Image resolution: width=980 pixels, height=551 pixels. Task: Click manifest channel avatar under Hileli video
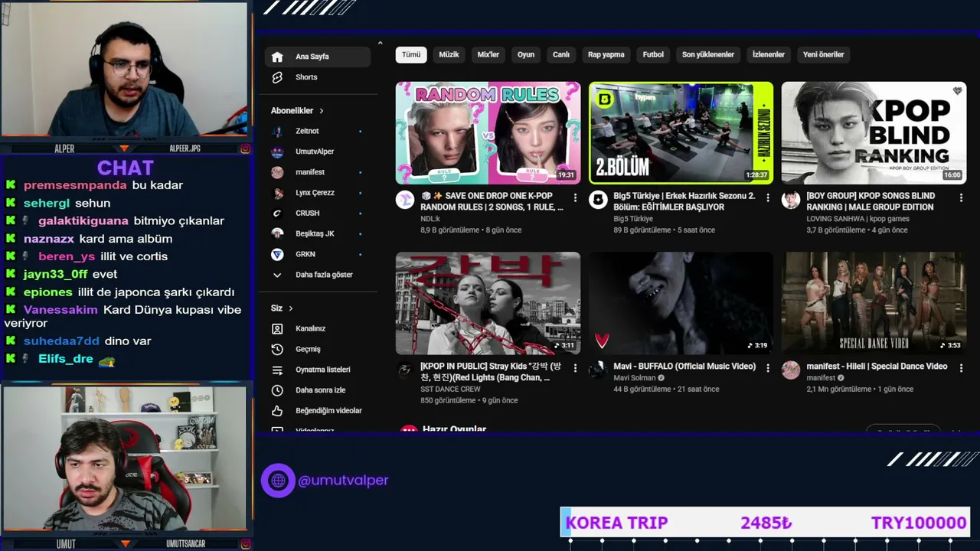pyautogui.click(x=790, y=370)
